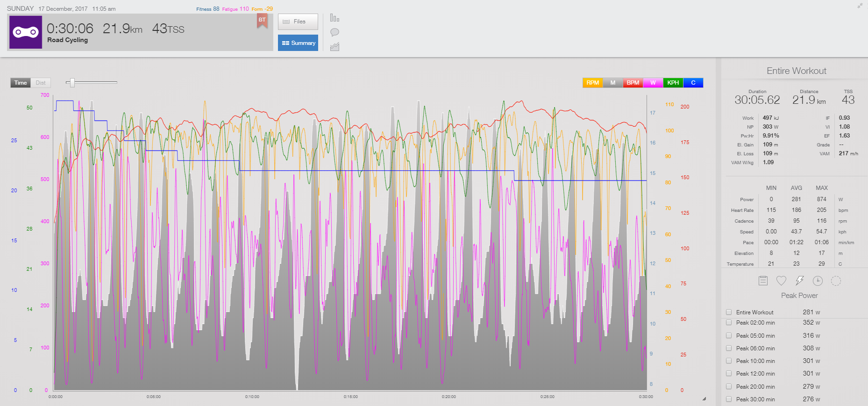Screen dimensions: 868x406
Task: Click the blue Summary button
Action: click(x=298, y=43)
